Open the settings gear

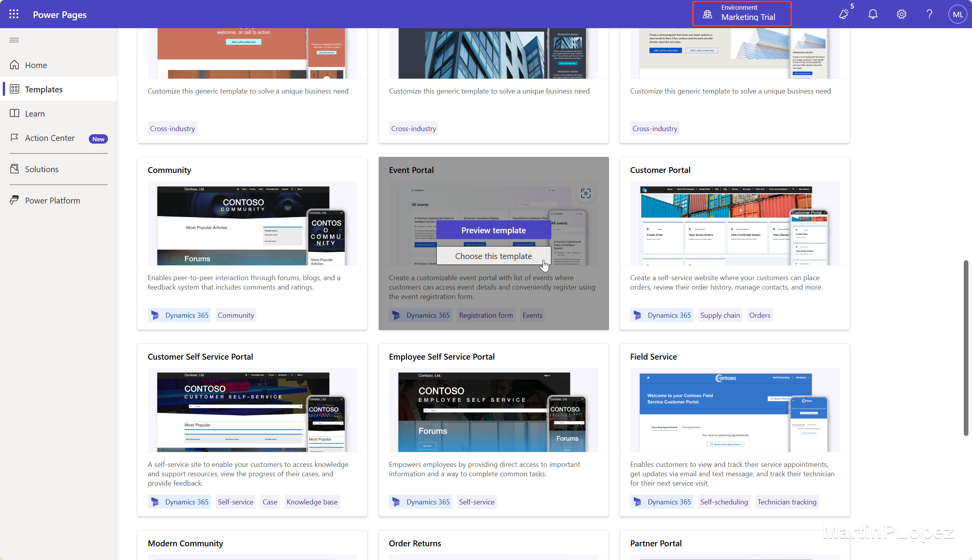pos(901,14)
